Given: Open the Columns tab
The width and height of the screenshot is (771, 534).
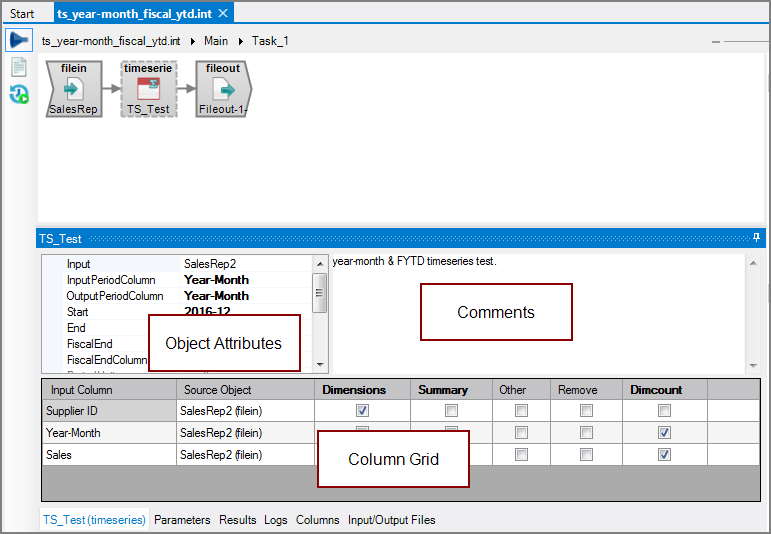Looking at the screenshot, I should 317,520.
